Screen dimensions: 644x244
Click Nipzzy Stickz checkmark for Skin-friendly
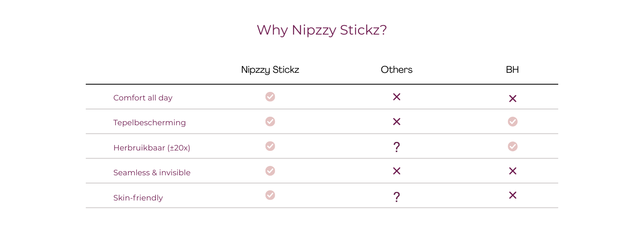270,195
